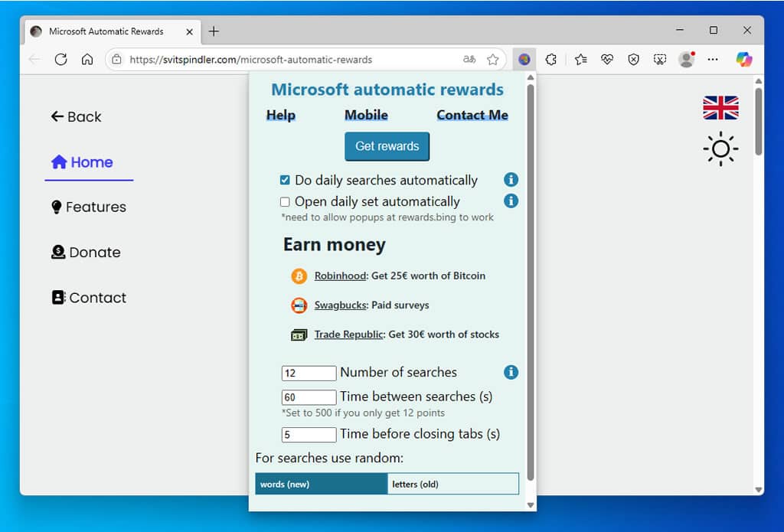Click the browser refresh button
The height and width of the screenshot is (532, 784).
[x=60, y=60]
